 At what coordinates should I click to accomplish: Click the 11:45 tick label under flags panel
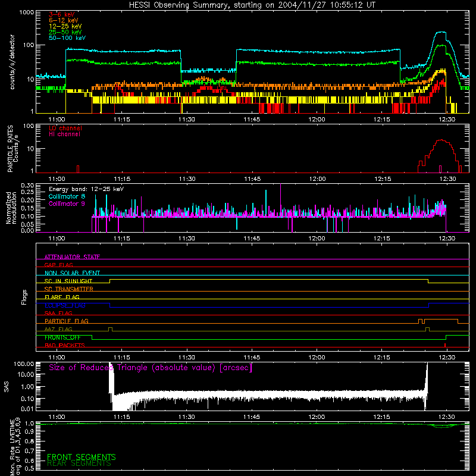252,358
